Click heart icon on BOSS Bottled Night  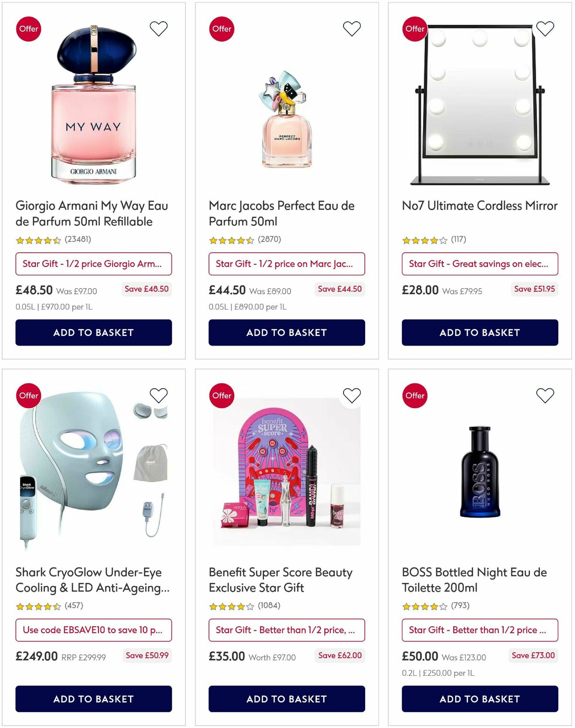click(x=545, y=395)
